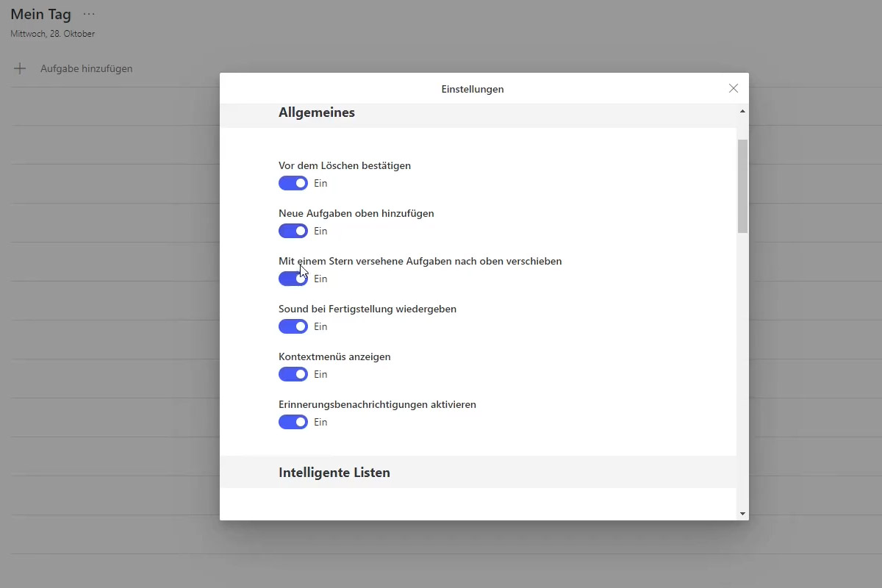Toggle 'Neue Aufgaben oben hinzufügen' switch
Viewport: 882px width, 588px height.
pos(293,231)
